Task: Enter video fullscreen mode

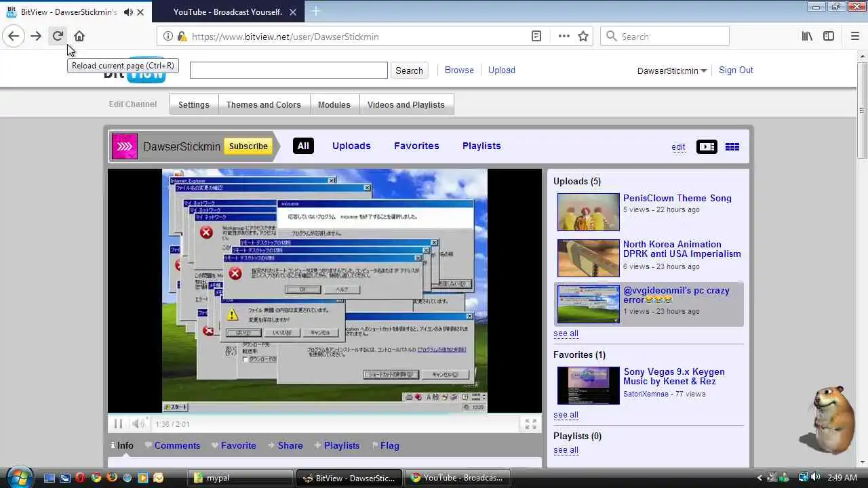Action: tap(531, 424)
